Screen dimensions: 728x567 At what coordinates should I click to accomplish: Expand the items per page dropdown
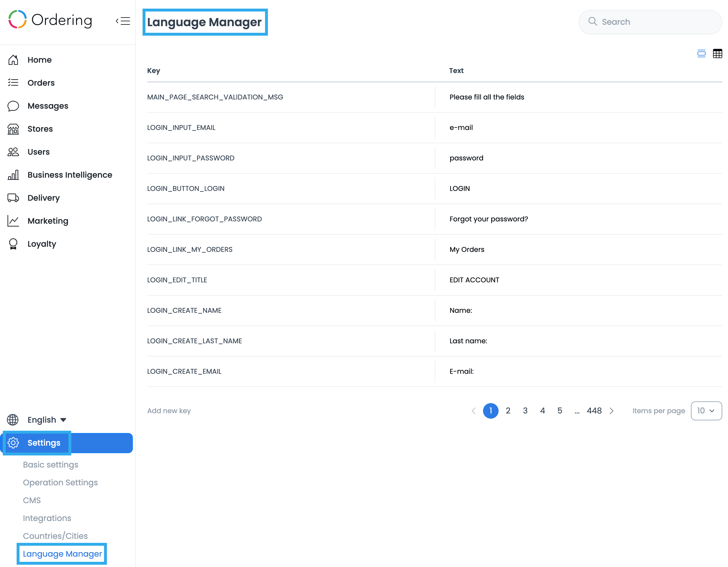coord(706,411)
